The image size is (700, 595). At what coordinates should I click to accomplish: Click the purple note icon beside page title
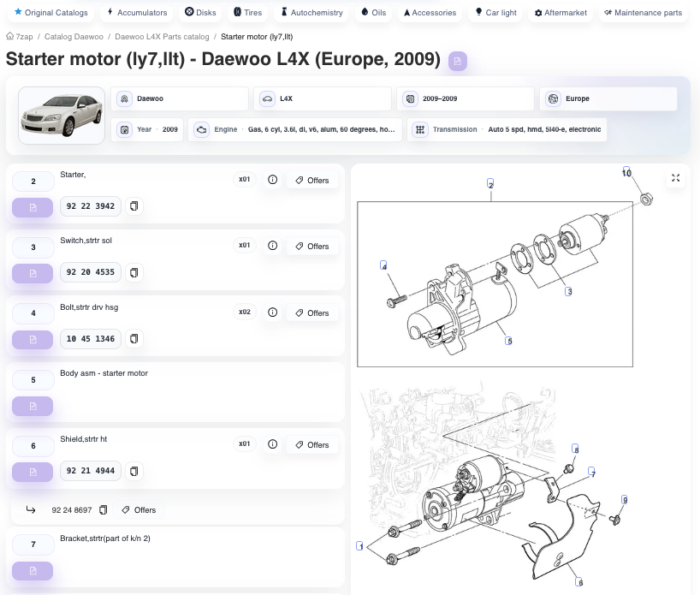click(457, 61)
